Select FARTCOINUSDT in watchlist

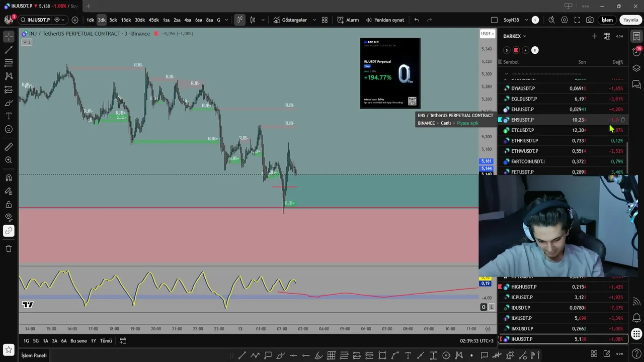click(x=563, y=161)
